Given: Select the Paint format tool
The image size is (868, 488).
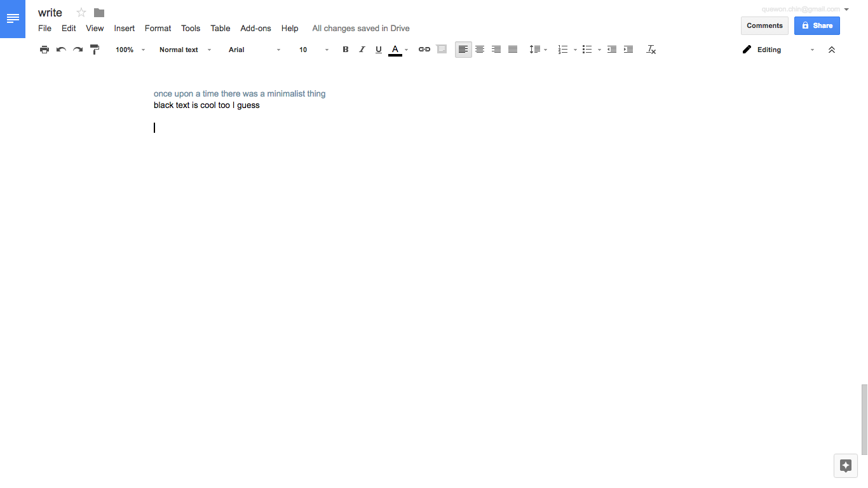Looking at the screenshot, I should 94,50.
